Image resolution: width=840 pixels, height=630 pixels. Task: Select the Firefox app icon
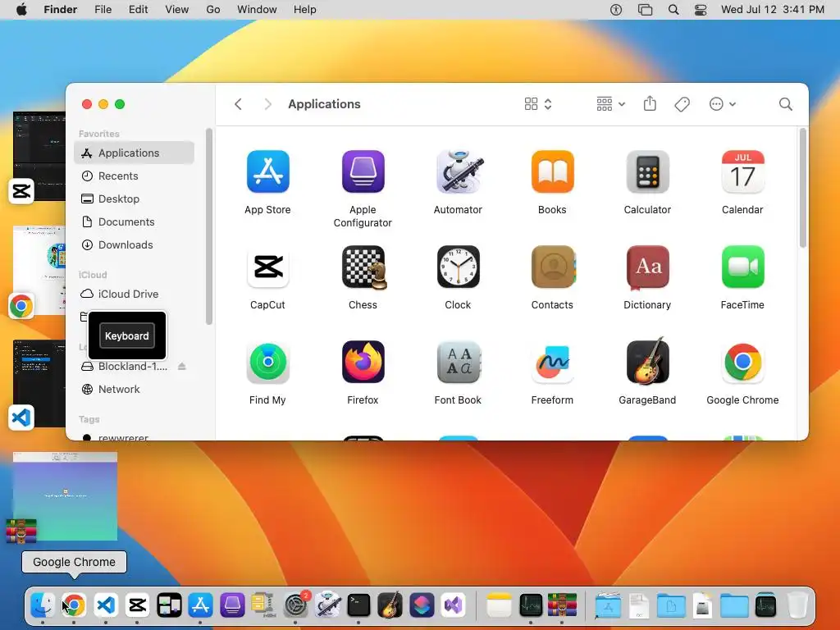pos(363,362)
